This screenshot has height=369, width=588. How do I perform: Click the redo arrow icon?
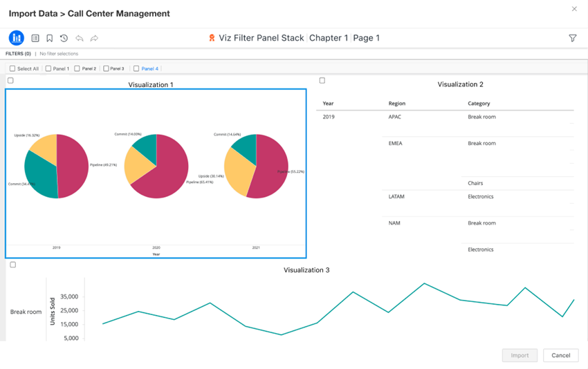point(94,39)
